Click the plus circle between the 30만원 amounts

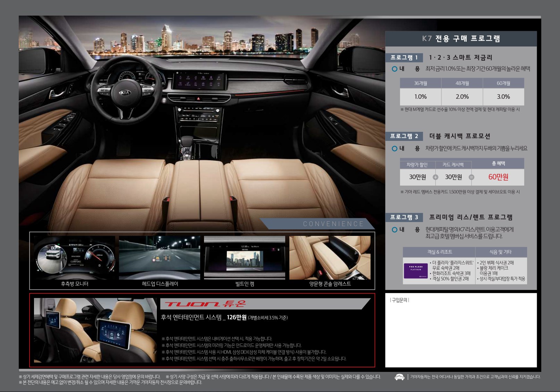point(435,177)
